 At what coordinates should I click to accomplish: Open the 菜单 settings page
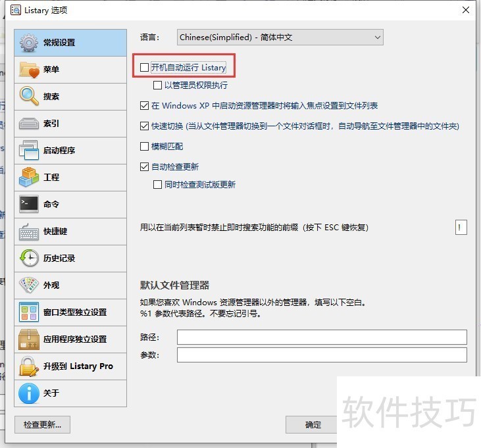[70, 70]
